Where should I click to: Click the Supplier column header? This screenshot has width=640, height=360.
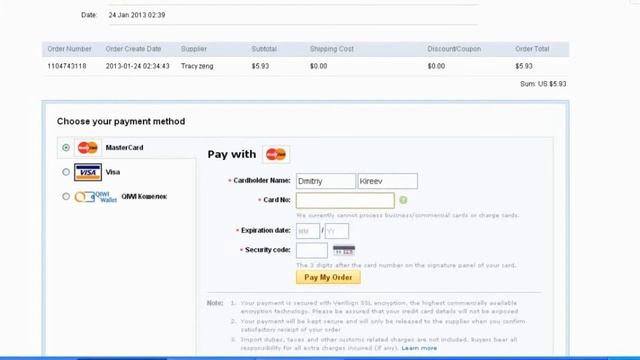[x=194, y=49]
